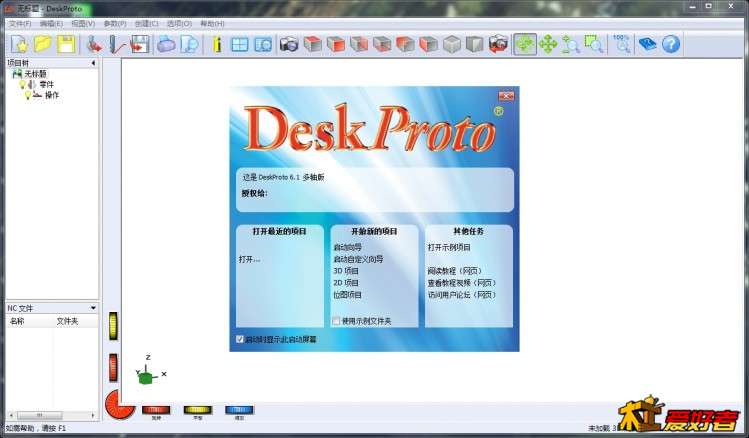The image size is (749, 438).
Task: Open Part parameters via the red part icon
Action: click(x=94, y=44)
